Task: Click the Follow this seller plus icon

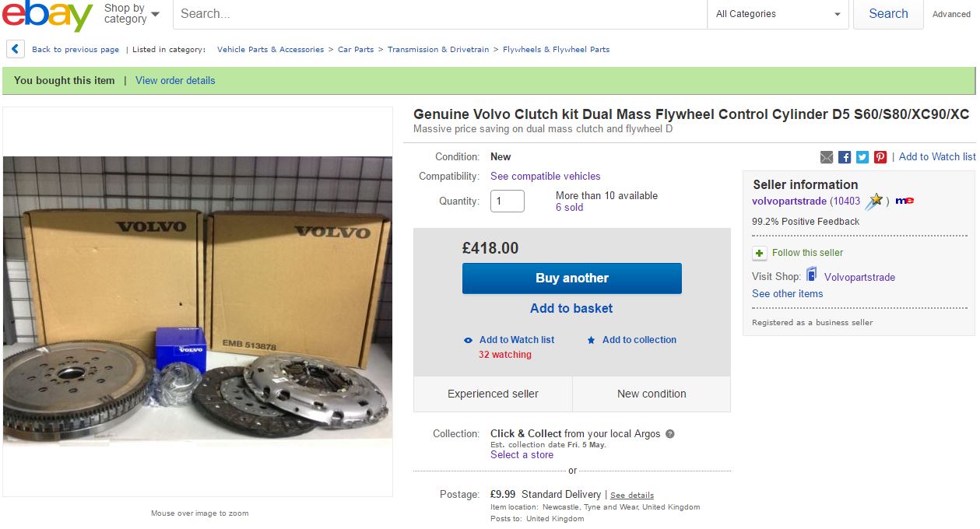Action: [x=760, y=253]
